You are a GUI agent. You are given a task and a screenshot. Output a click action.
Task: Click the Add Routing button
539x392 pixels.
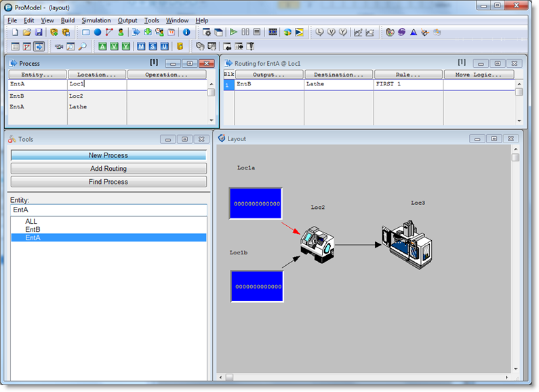[108, 168]
